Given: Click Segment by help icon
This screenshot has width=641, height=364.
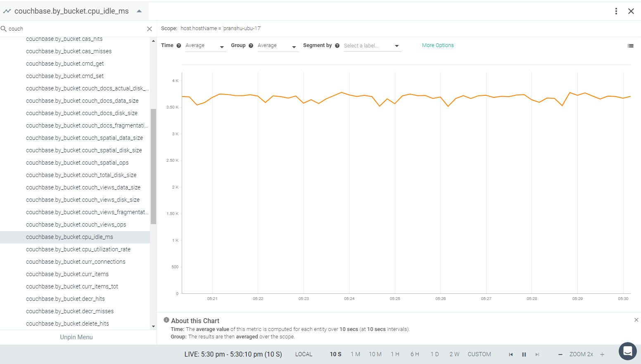Looking at the screenshot, I should [x=337, y=46].
